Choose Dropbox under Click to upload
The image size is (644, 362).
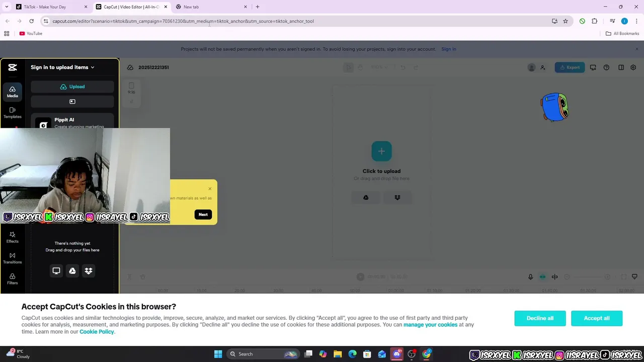coord(397,198)
